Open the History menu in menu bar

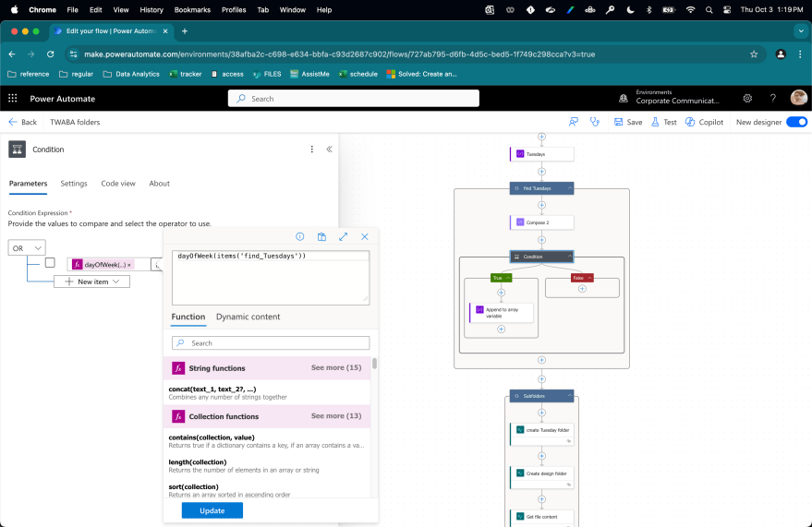point(151,10)
